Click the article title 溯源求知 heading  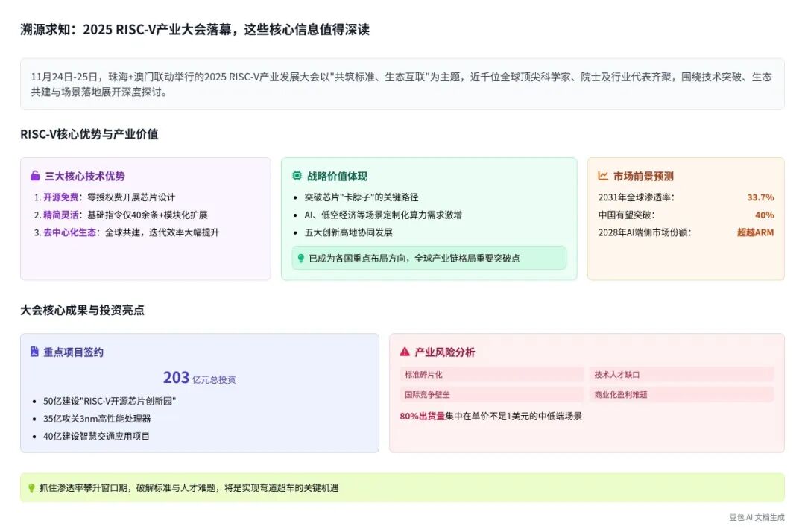click(x=195, y=29)
